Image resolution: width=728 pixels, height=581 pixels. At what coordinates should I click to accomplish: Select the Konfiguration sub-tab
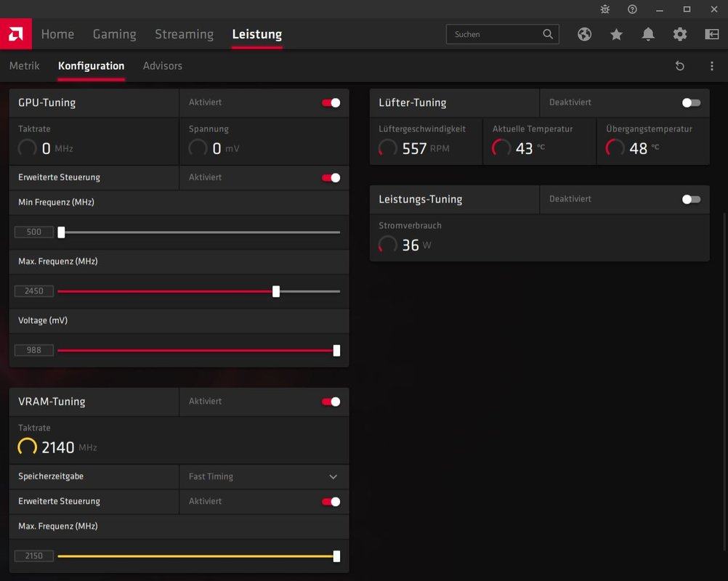pos(91,66)
